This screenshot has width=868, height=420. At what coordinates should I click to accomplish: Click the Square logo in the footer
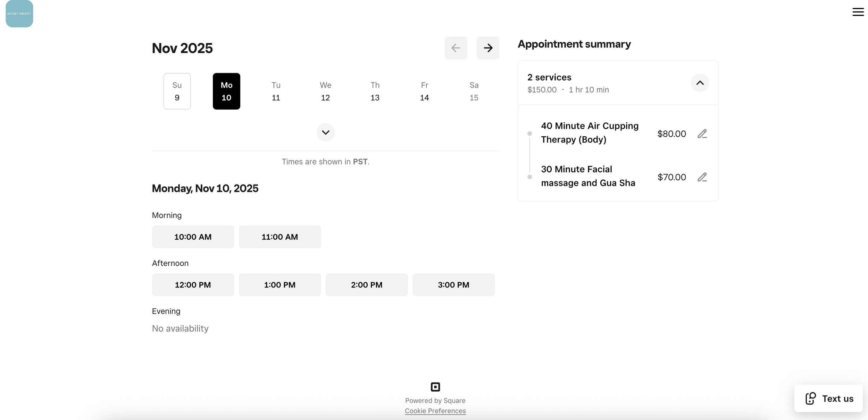[x=435, y=387]
